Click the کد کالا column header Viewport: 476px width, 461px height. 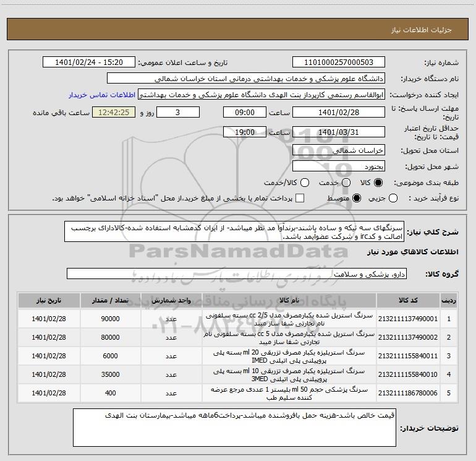408,300
